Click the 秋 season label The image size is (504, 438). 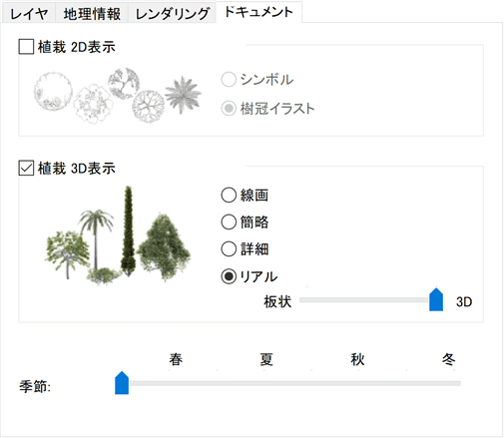(x=357, y=359)
